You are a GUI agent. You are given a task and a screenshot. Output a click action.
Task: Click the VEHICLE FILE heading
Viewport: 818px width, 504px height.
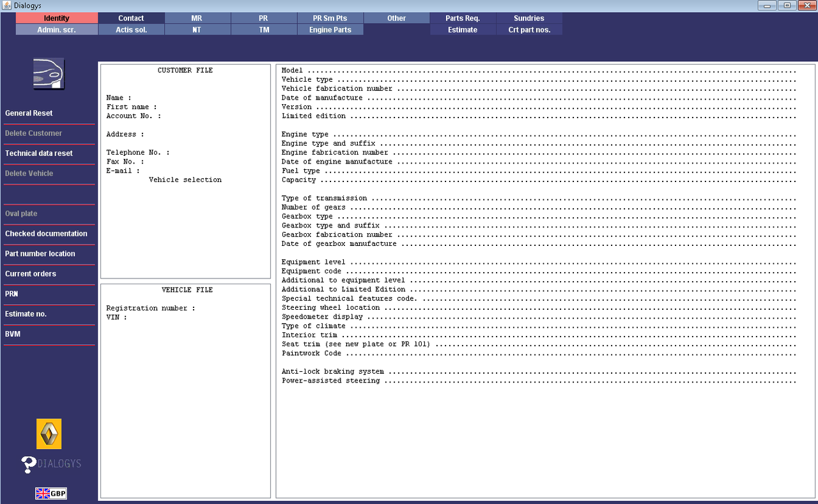pos(187,290)
